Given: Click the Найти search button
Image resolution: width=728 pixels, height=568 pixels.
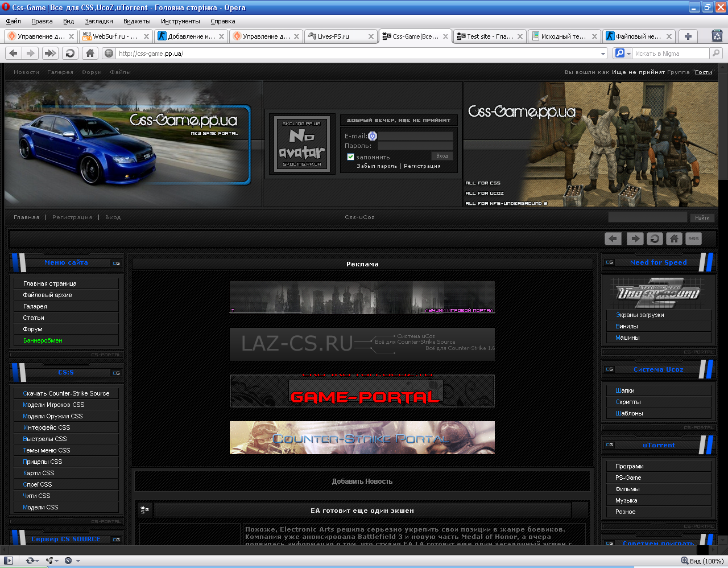Looking at the screenshot, I should pos(702,217).
